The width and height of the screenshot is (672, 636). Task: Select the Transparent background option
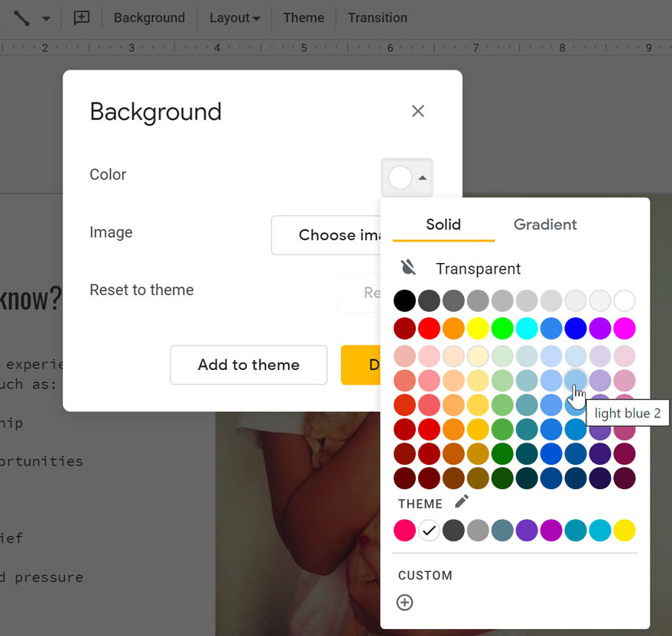478,268
